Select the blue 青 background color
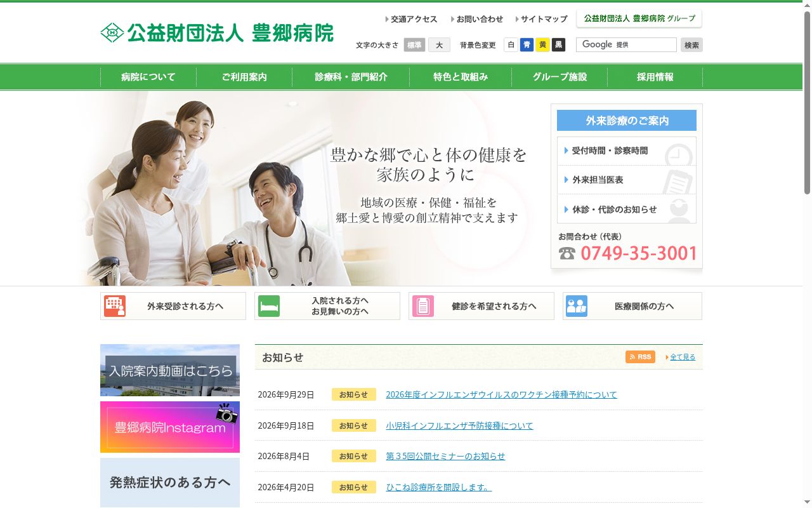The height and width of the screenshot is (508, 812). click(527, 44)
